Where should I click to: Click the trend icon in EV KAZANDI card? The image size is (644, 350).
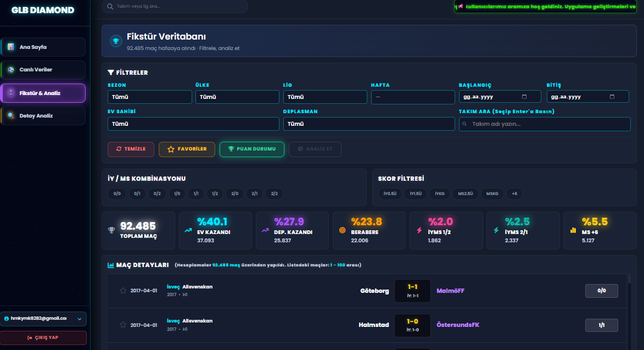click(188, 230)
